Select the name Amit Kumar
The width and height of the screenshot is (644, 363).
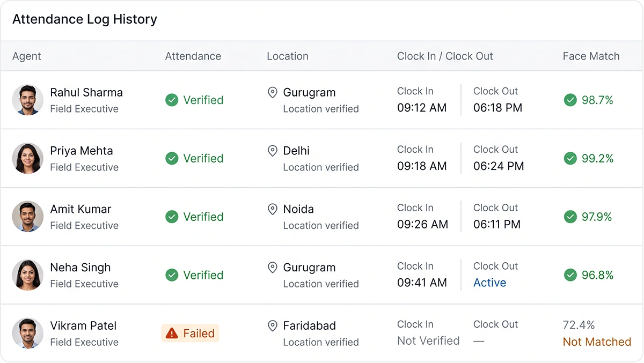point(80,209)
